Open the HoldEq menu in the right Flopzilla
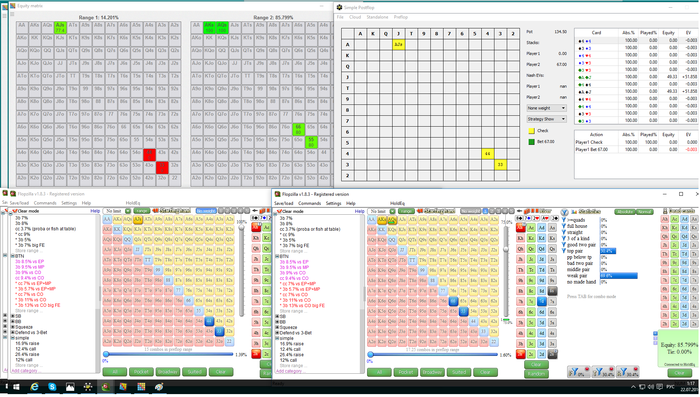Viewport: 700px width, 397px height. point(397,203)
